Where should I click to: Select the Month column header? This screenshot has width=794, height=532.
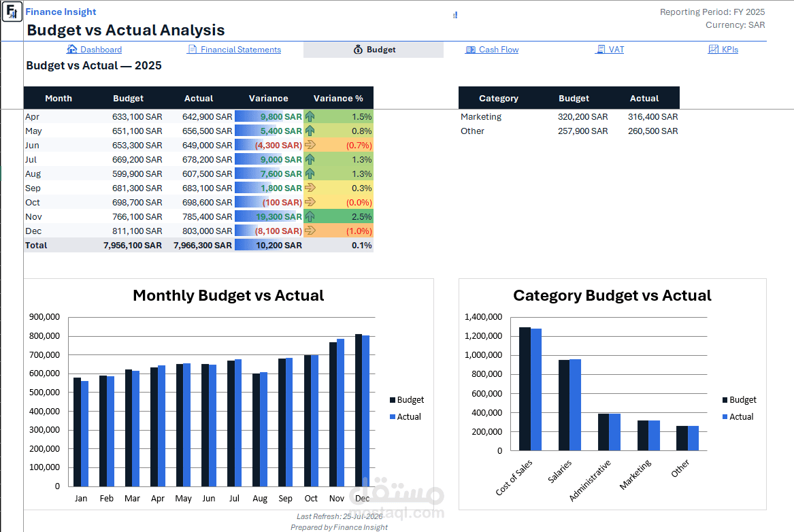click(59, 98)
